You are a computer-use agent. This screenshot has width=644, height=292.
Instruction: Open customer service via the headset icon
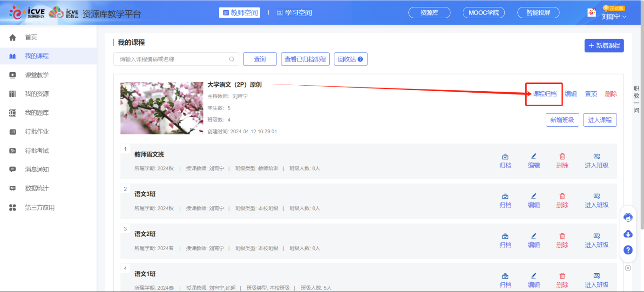(x=628, y=217)
